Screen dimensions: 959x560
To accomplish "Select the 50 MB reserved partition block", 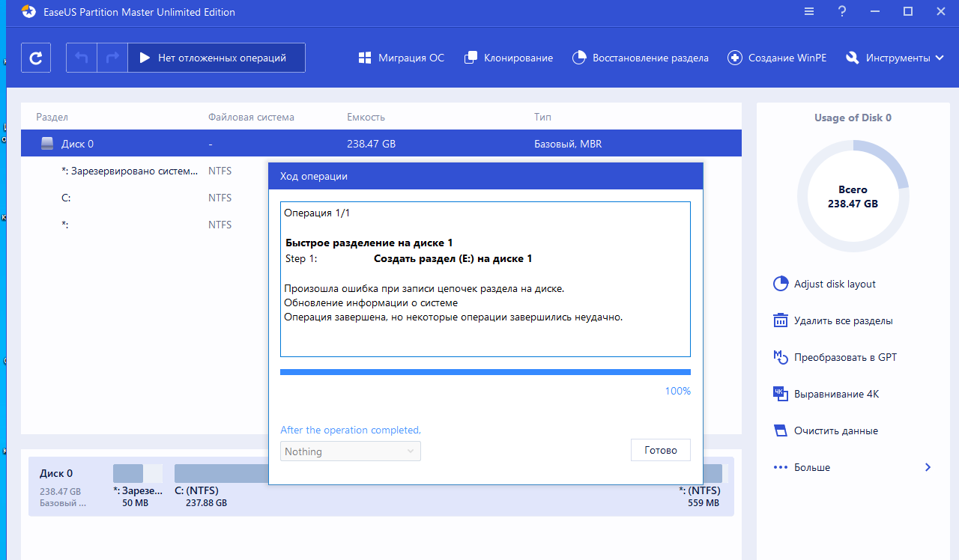I will click(x=137, y=485).
